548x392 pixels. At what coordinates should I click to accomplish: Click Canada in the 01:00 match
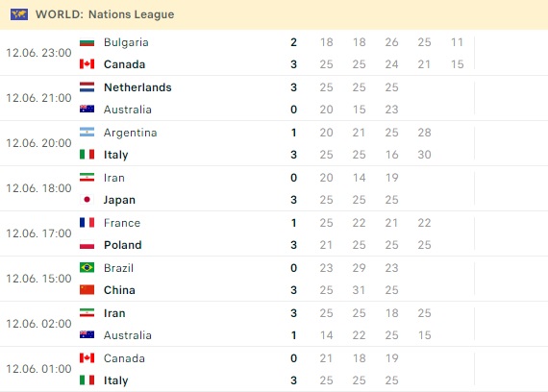pyautogui.click(x=124, y=358)
